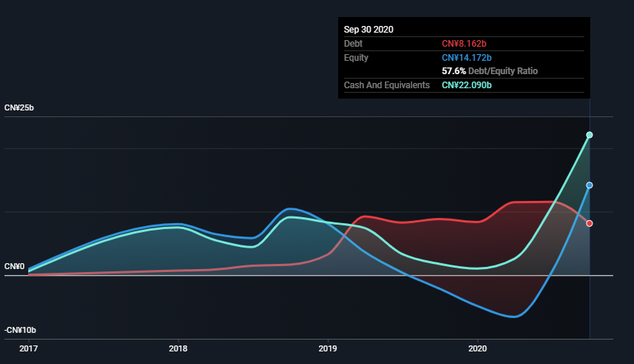Click the CN¥25b y-axis label
Screen dimensions: 634x364
pyautogui.click(x=19, y=108)
